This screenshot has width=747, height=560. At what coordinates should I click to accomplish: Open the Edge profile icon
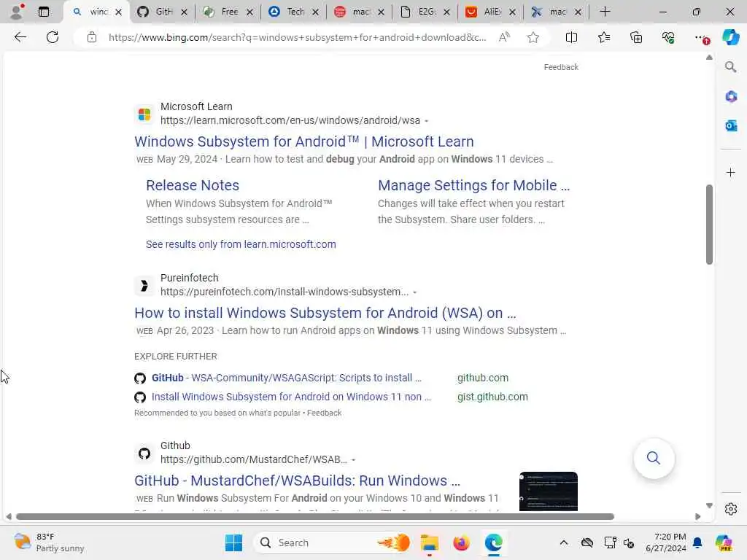tap(18, 12)
